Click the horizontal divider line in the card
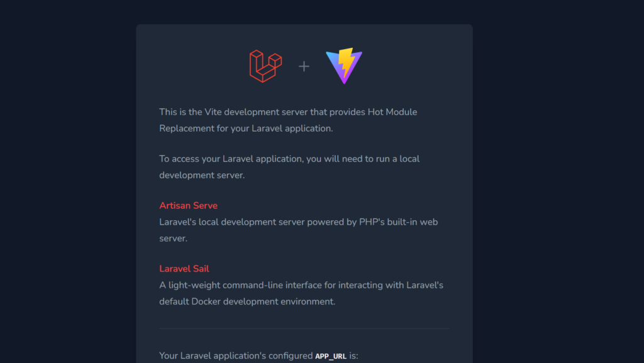This screenshot has width=644, height=363. (304, 328)
